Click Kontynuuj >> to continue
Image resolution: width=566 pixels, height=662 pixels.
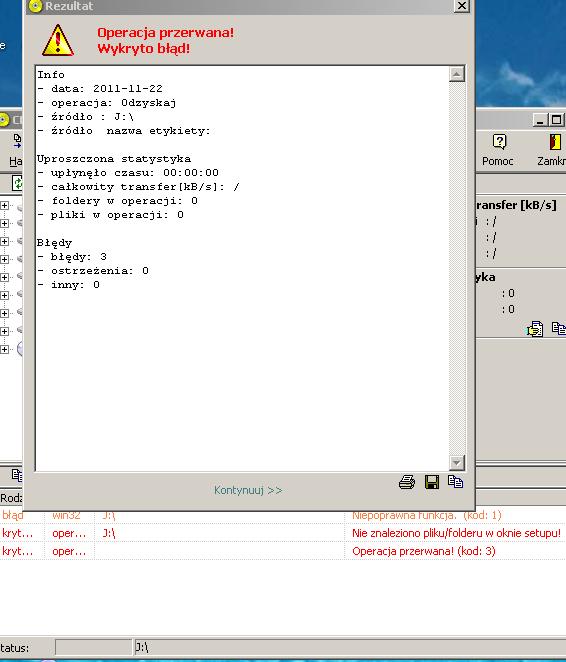[x=248, y=490]
